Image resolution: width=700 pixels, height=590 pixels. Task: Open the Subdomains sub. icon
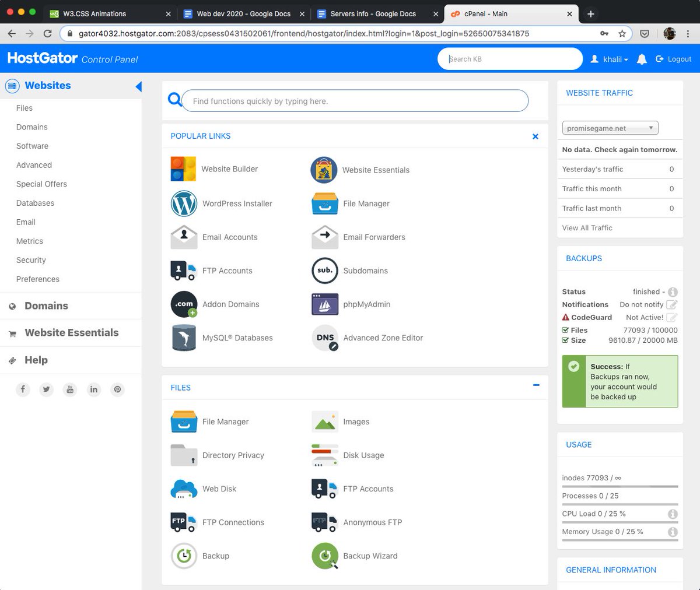pos(325,271)
